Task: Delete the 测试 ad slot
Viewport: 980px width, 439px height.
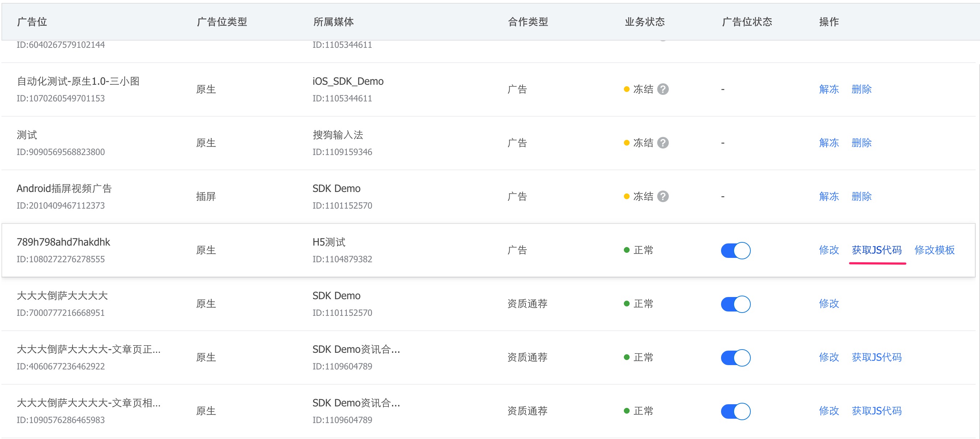Action: click(861, 143)
